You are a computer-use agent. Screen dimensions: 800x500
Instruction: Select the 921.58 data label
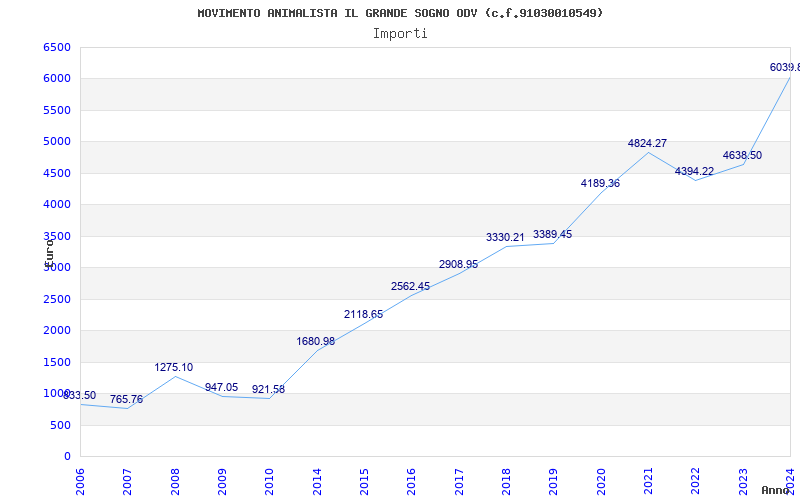[x=268, y=389]
